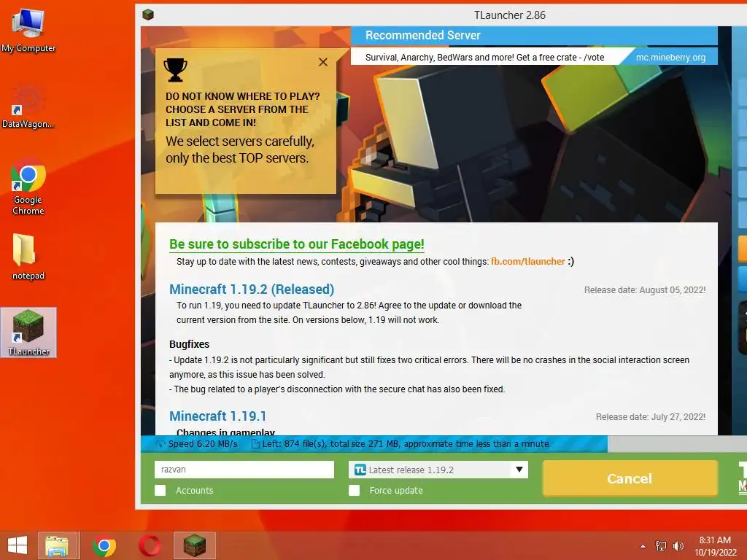Cancel the download in progress

(x=630, y=478)
